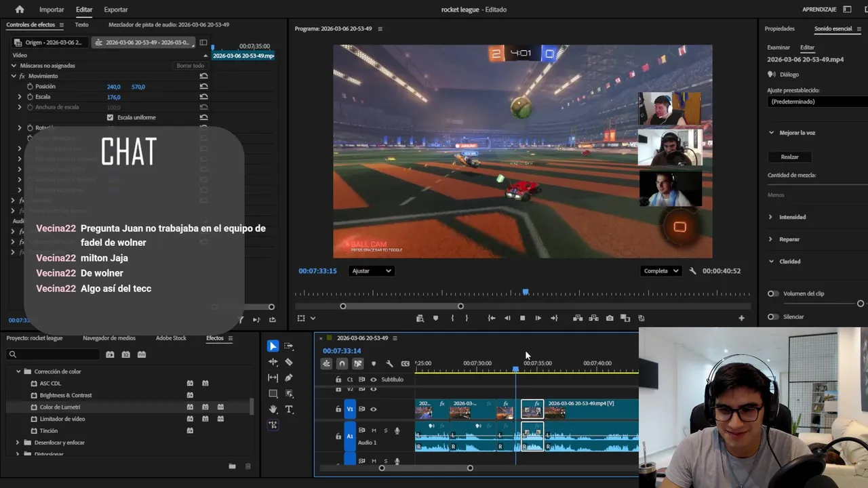
Task: Open the button editor plus icon
Action: tap(741, 318)
